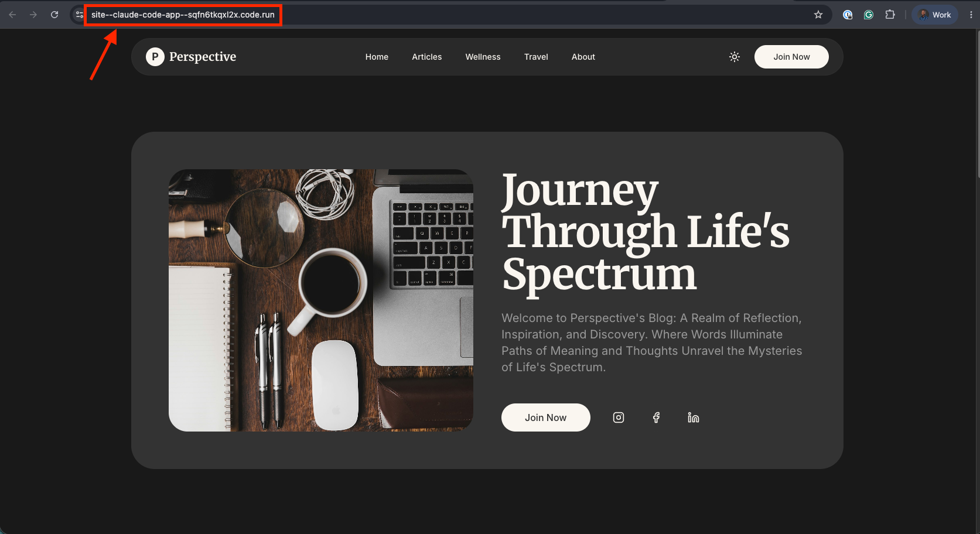Open site information icon in address bar
Screen dimensions: 980x534
(79, 15)
